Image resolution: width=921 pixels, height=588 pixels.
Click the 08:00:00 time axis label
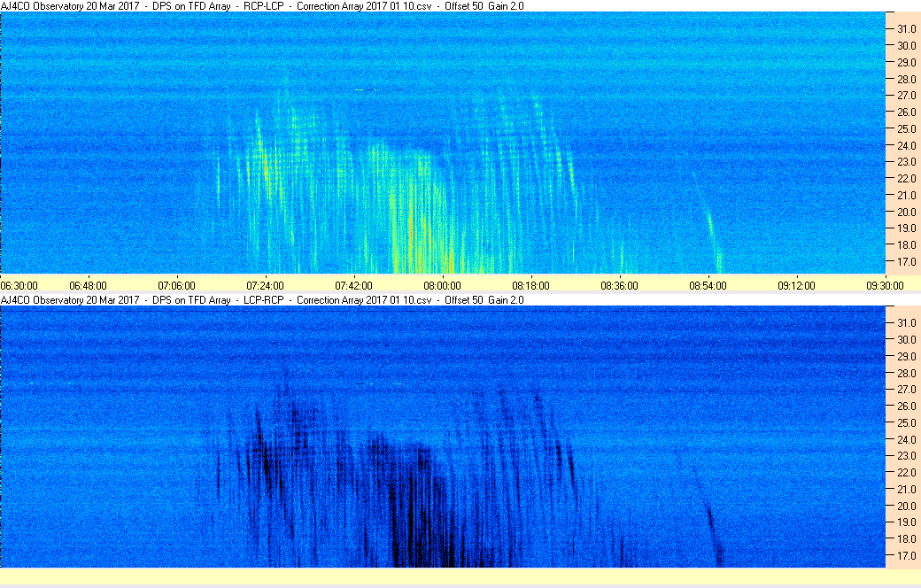442,285
